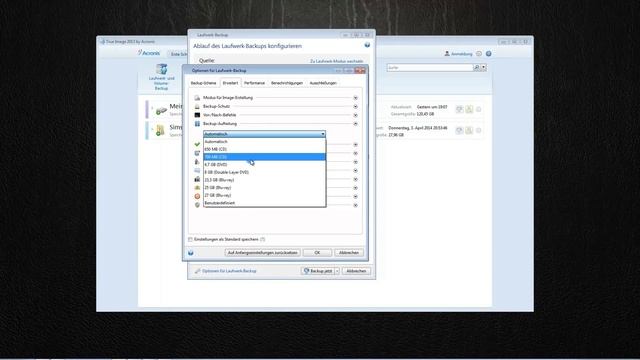The width and height of the screenshot is (640, 360).
Task: Click the wrench icon beside Optionen für Laufwerk-Backup
Action: [198, 271]
